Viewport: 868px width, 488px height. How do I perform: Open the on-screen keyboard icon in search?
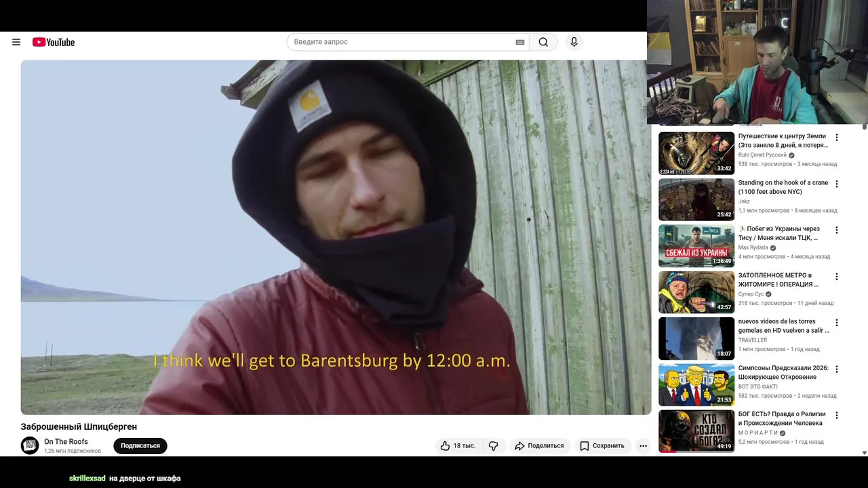point(520,42)
